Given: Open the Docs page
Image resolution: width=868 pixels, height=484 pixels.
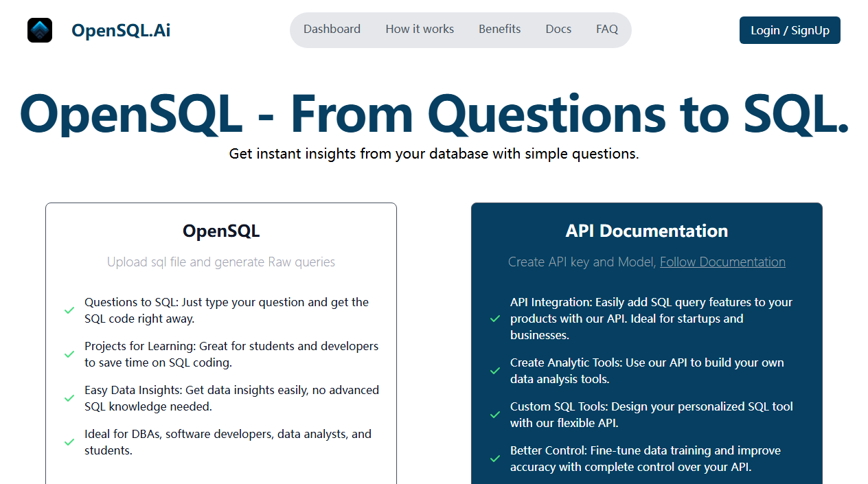Looking at the screenshot, I should click(x=558, y=30).
